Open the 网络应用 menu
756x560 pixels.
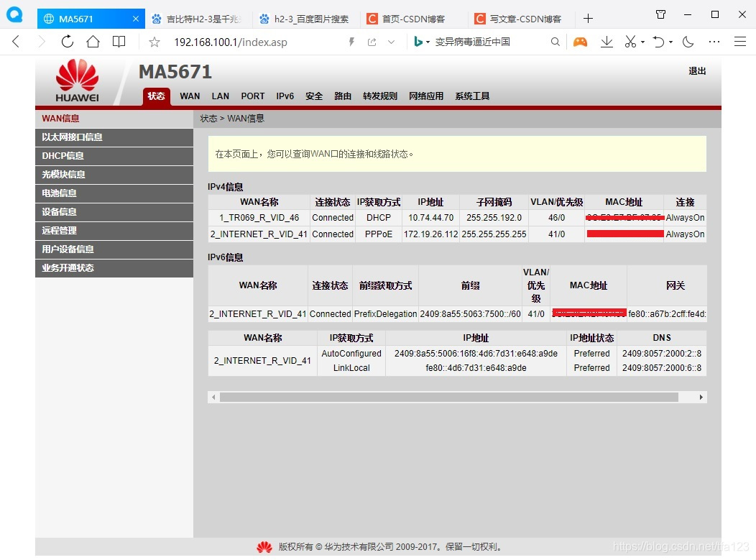point(426,96)
